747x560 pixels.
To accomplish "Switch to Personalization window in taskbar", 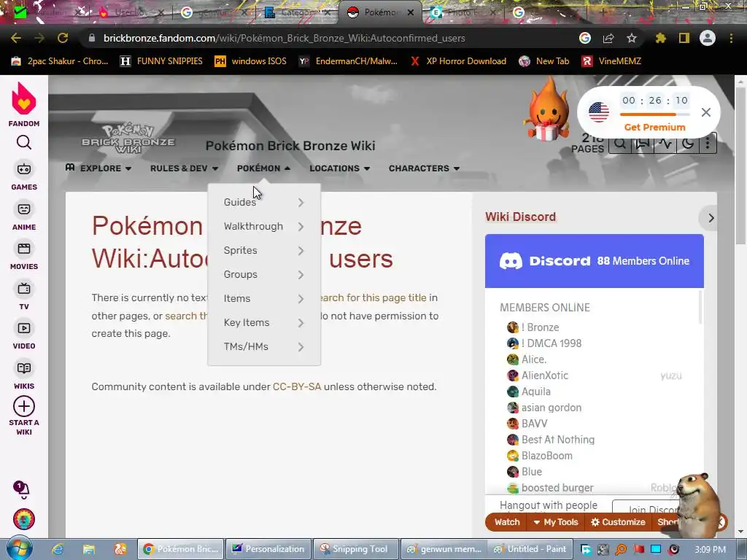I will coord(268,549).
